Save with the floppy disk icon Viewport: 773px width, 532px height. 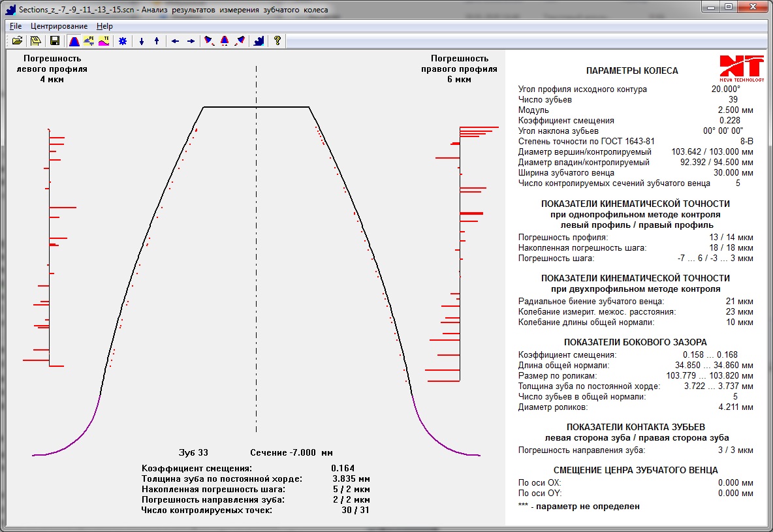point(55,41)
